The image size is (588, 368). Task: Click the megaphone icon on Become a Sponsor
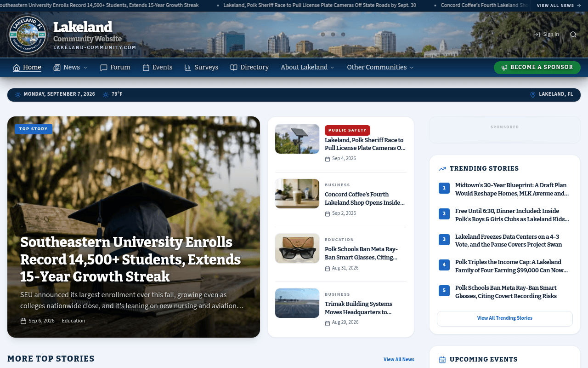(x=504, y=68)
